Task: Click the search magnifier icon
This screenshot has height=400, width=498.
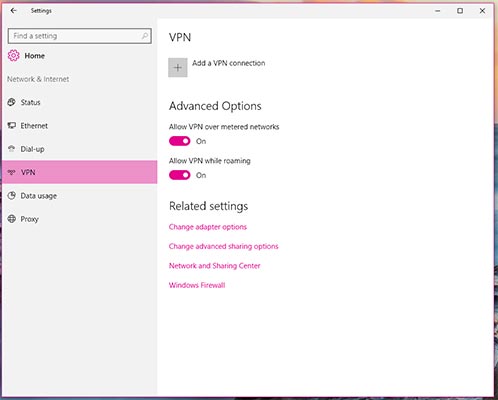Action: (145, 36)
